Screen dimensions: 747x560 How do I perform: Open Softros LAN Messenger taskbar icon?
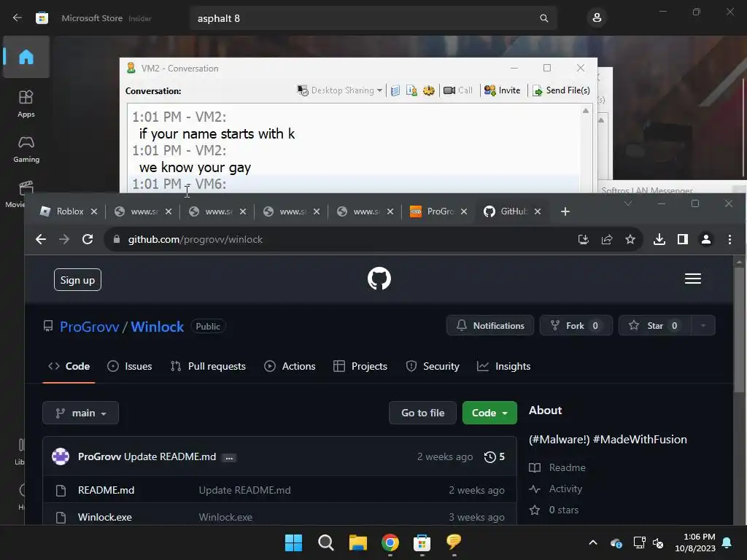pyautogui.click(x=454, y=542)
